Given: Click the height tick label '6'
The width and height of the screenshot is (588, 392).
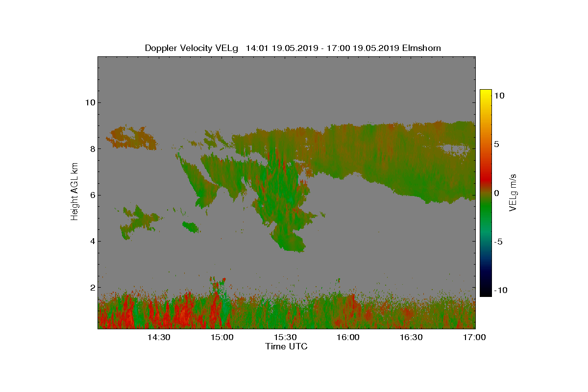Looking at the screenshot, I should coord(92,195).
